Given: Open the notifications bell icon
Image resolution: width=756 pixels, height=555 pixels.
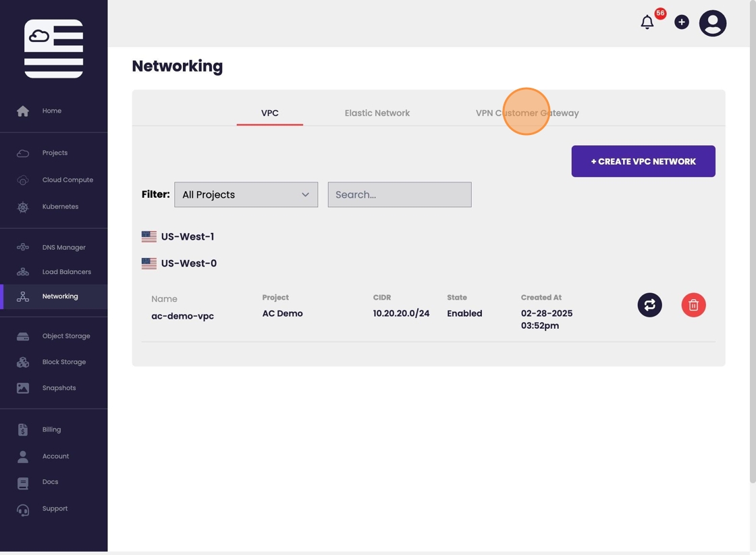Looking at the screenshot, I should click(647, 22).
